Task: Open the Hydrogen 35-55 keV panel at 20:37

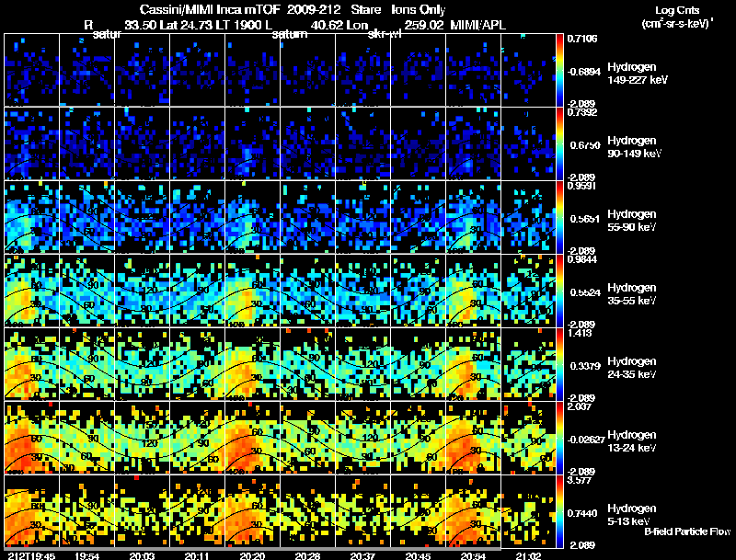Action: pos(362,291)
